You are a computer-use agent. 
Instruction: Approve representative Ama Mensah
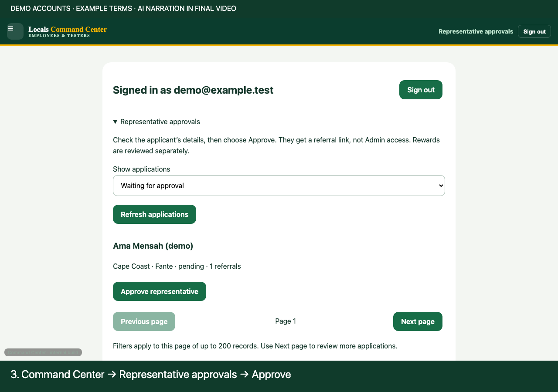pyautogui.click(x=160, y=291)
